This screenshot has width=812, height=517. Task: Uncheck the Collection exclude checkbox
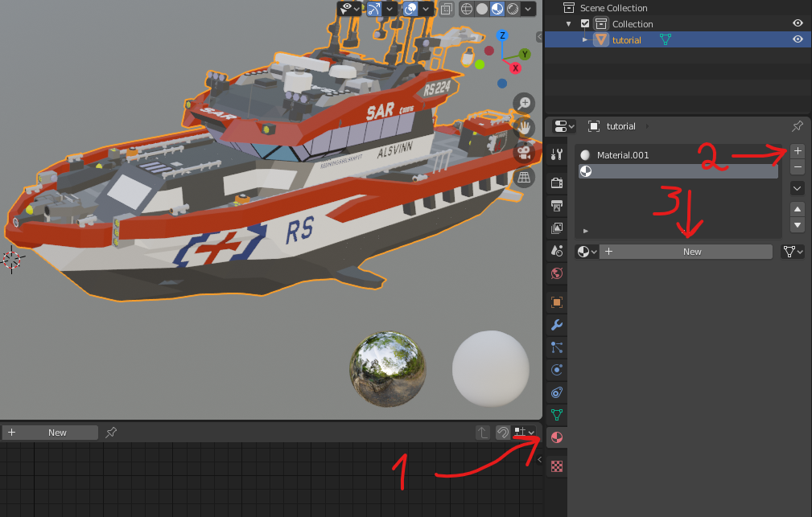click(x=585, y=23)
